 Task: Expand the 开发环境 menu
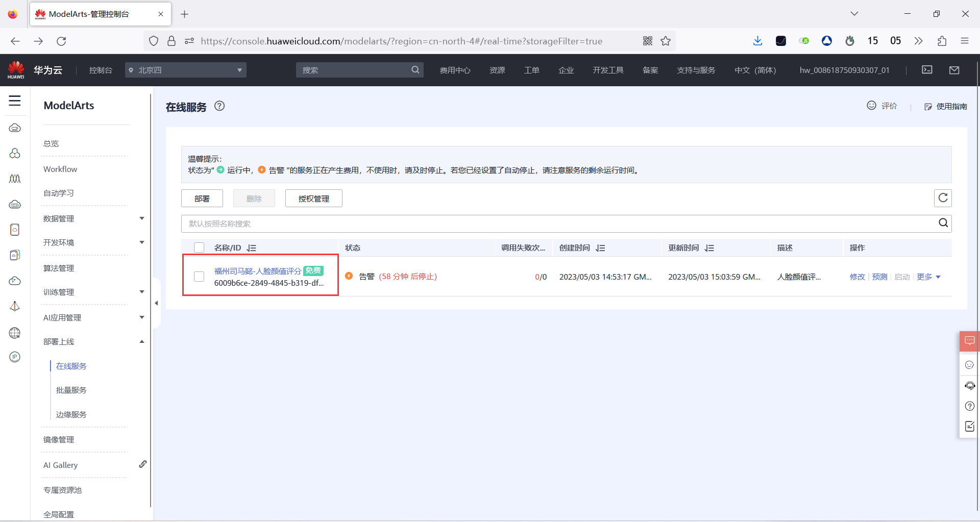coord(142,242)
